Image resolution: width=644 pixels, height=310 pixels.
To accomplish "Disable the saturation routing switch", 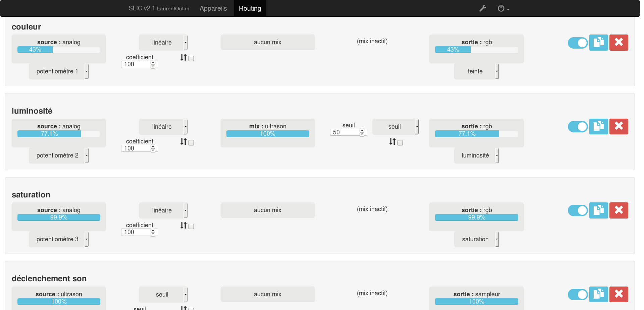I will (x=578, y=210).
